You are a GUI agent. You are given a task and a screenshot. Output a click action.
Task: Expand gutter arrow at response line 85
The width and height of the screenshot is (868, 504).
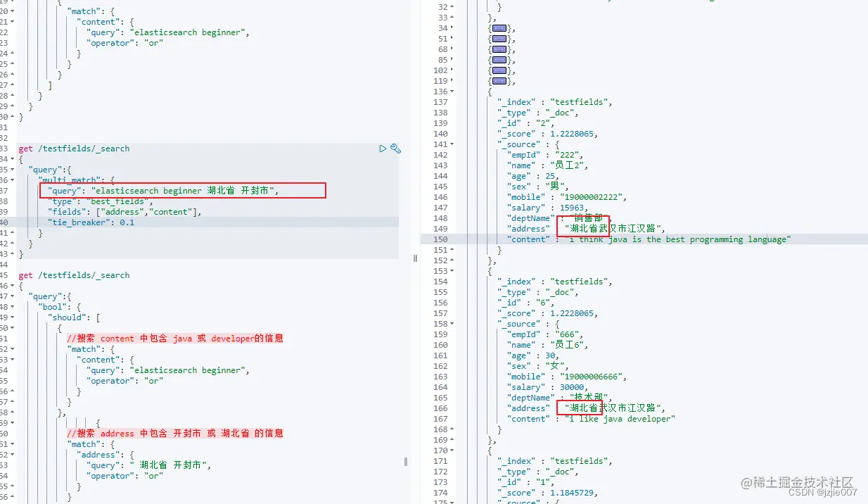tap(452, 60)
